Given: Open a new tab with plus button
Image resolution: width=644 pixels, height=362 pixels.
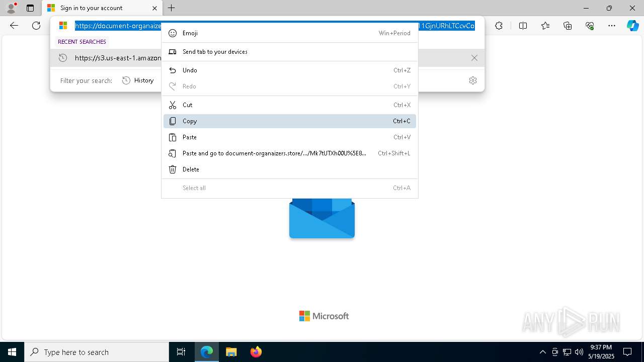Looking at the screenshot, I should 171,8.
